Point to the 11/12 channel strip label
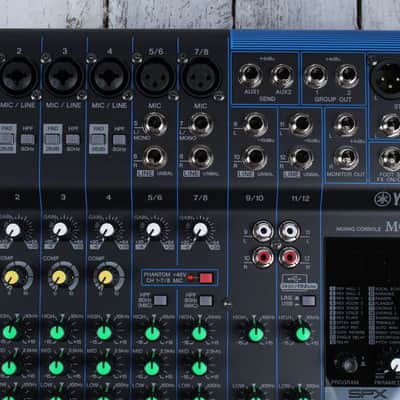This screenshot has height=400, width=400. (300, 198)
